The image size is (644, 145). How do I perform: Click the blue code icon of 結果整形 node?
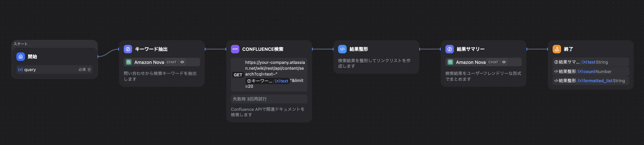tap(342, 49)
